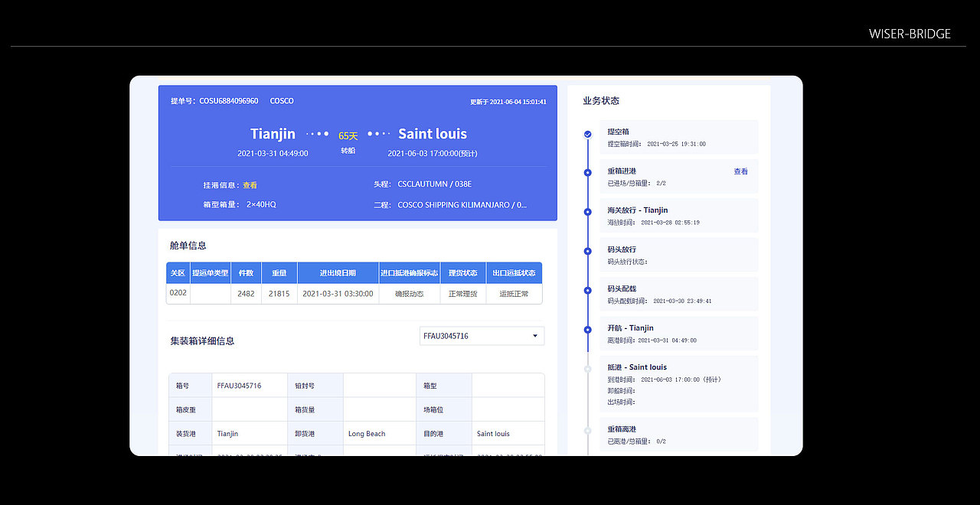Click the 进出境日期 column header
The height and width of the screenshot is (505, 980).
[338, 273]
